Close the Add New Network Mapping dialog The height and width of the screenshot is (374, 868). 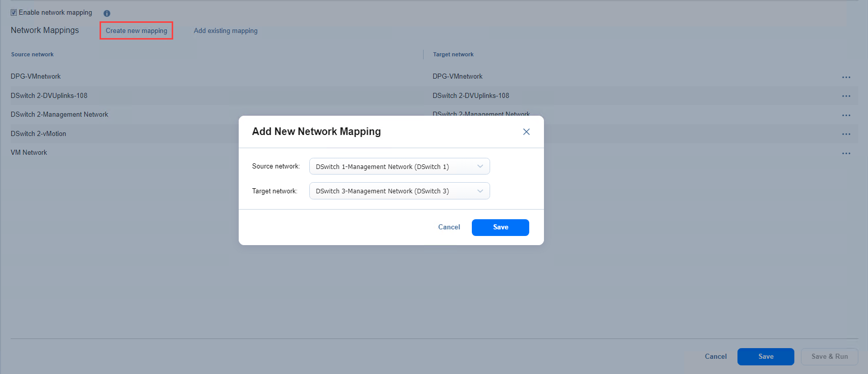pyautogui.click(x=526, y=131)
